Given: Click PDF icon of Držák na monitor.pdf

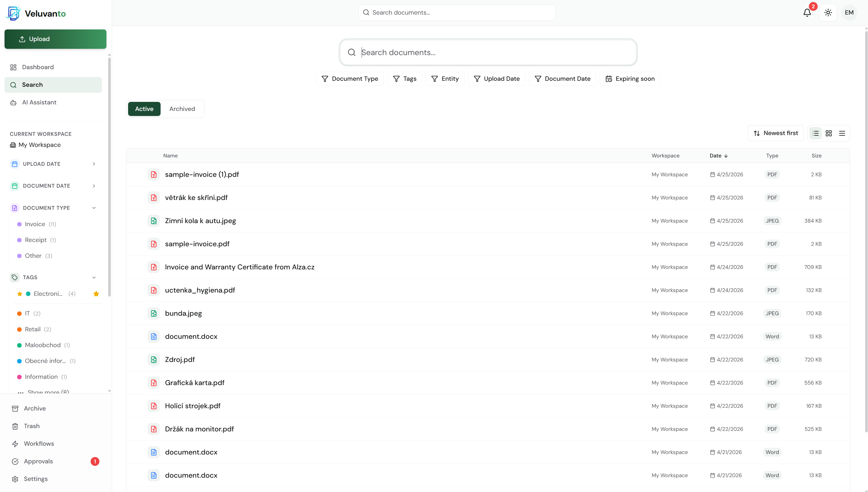Looking at the screenshot, I should click(x=154, y=429).
